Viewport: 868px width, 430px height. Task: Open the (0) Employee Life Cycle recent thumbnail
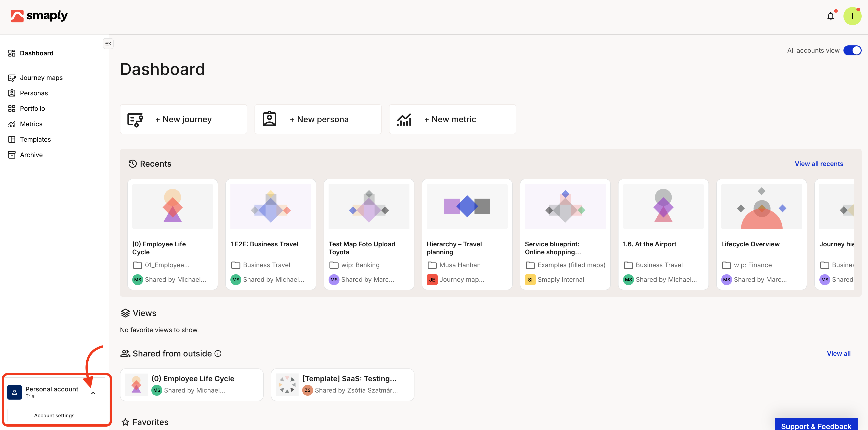coord(172,206)
